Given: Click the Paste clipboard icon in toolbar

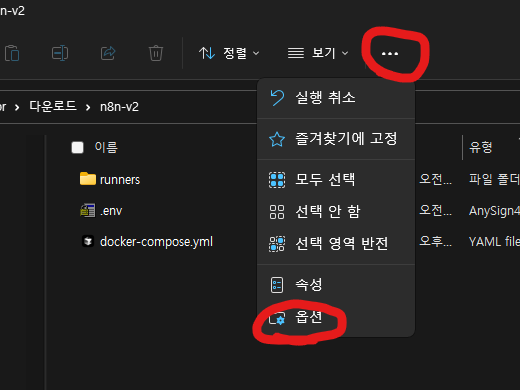Looking at the screenshot, I should (x=12, y=53).
